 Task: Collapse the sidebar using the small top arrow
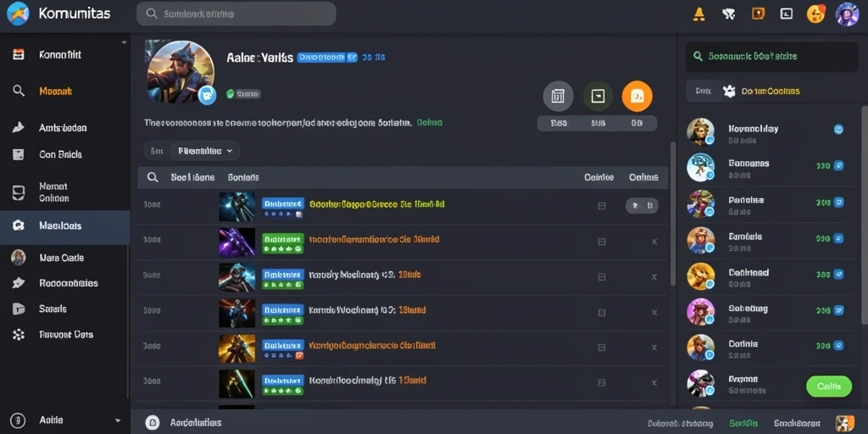pyautogui.click(x=124, y=42)
